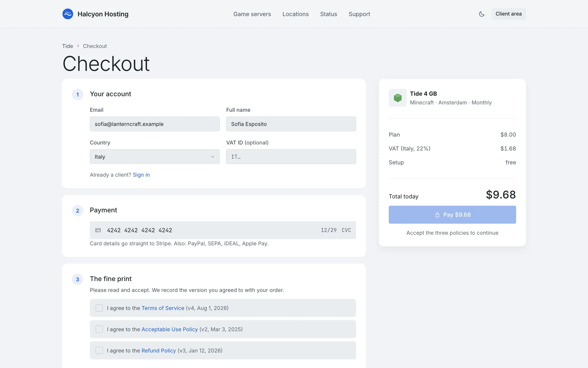Image resolution: width=588 pixels, height=368 pixels.
Task: Click 'Accept the three policies to continue' text
Action: [452, 233]
